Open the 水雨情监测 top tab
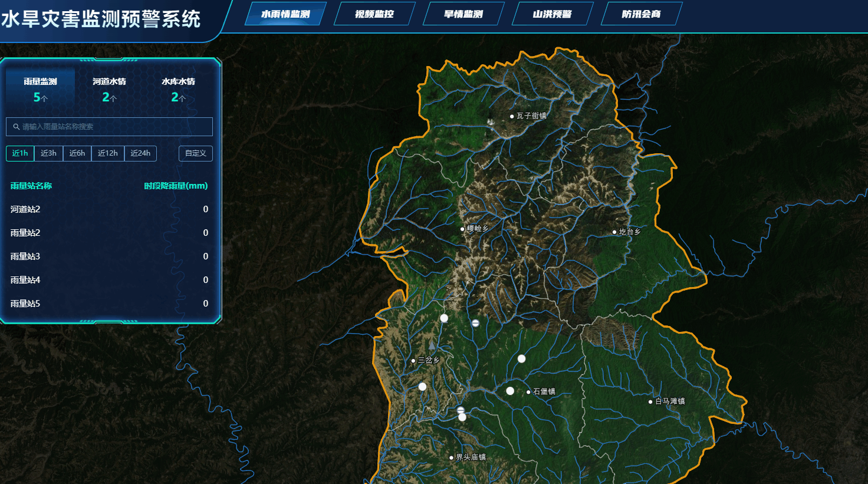This screenshot has width=868, height=484. (285, 14)
